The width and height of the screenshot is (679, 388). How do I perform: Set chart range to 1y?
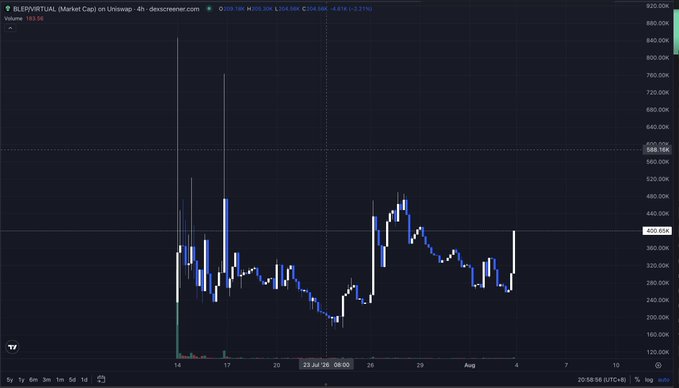[21, 380]
